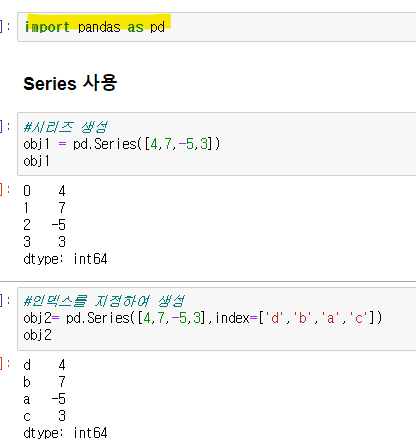
Task: Click the '2  -5' row in obj1 output
Action: pos(44,225)
